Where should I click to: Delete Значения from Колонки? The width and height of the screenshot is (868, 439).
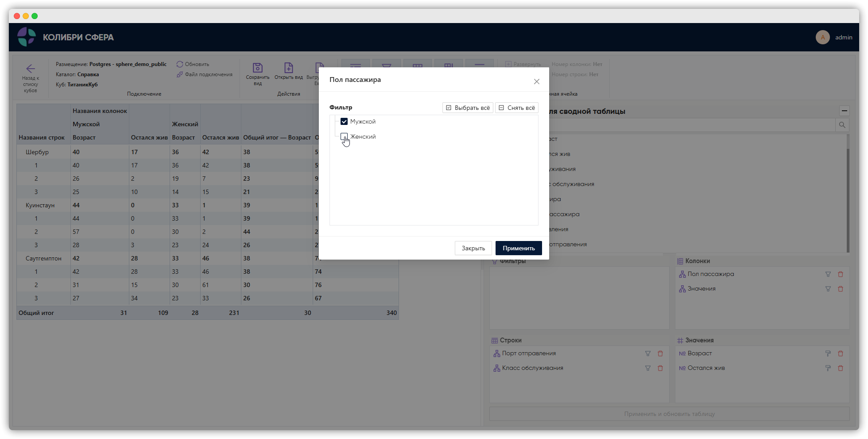pyautogui.click(x=841, y=289)
